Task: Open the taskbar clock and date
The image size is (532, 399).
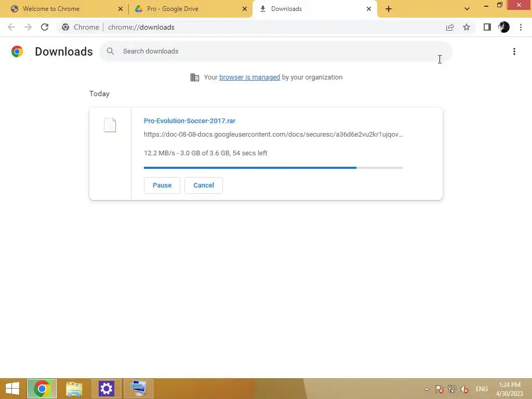Action: (x=510, y=389)
